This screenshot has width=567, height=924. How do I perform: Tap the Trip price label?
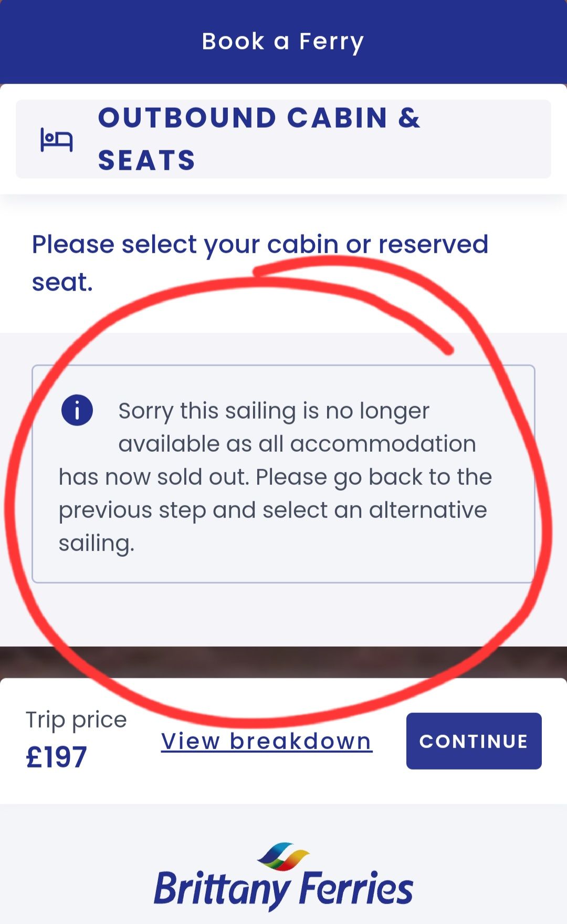tap(76, 720)
